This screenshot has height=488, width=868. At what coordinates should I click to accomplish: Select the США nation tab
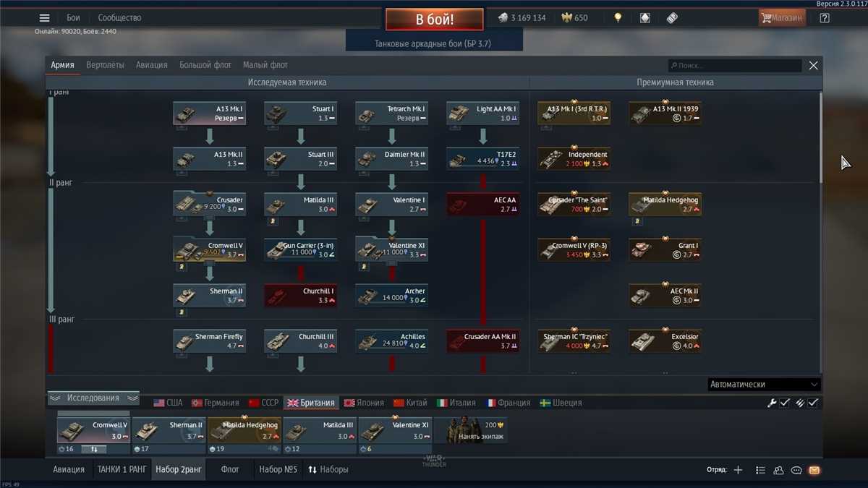(x=168, y=403)
